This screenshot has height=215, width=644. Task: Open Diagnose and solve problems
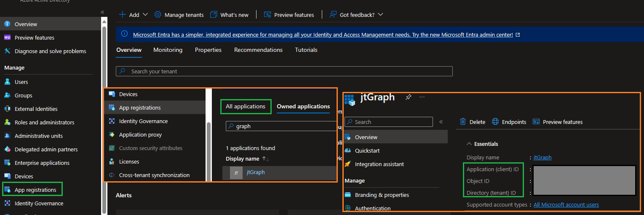click(51, 51)
